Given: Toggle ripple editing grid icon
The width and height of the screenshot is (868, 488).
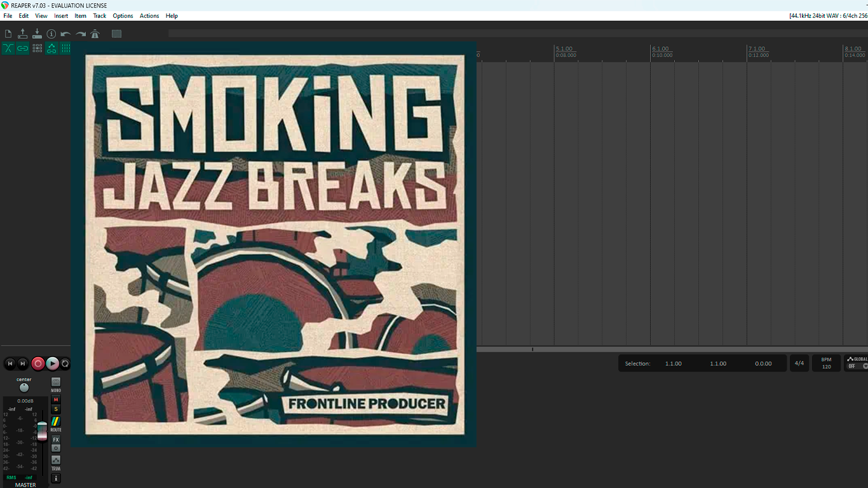Looking at the screenshot, I should tap(37, 48).
